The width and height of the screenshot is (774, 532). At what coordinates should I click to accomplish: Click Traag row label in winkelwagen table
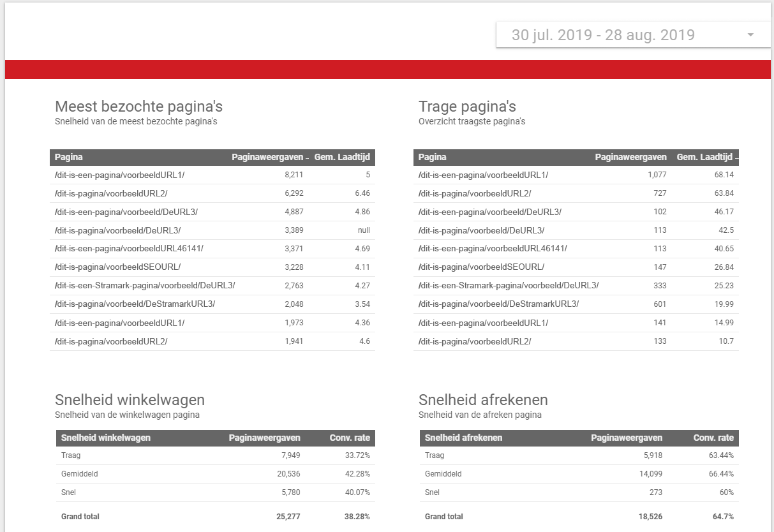click(70, 455)
